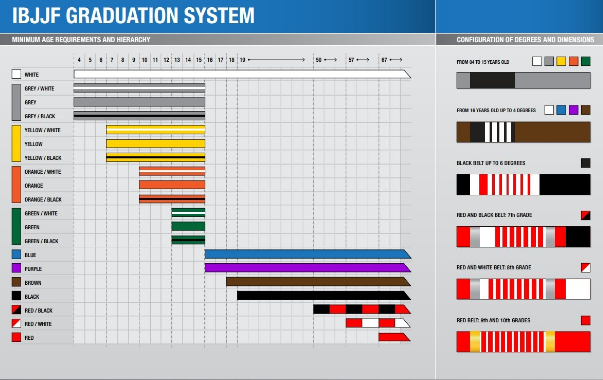
Task: Click the purple square beside PURPLE label
Action: tap(16, 268)
